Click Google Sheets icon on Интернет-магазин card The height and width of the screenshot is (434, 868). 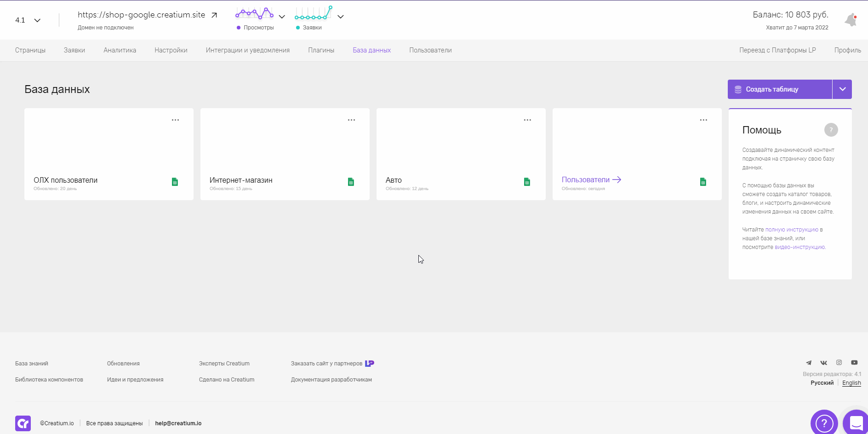(x=351, y=182)
